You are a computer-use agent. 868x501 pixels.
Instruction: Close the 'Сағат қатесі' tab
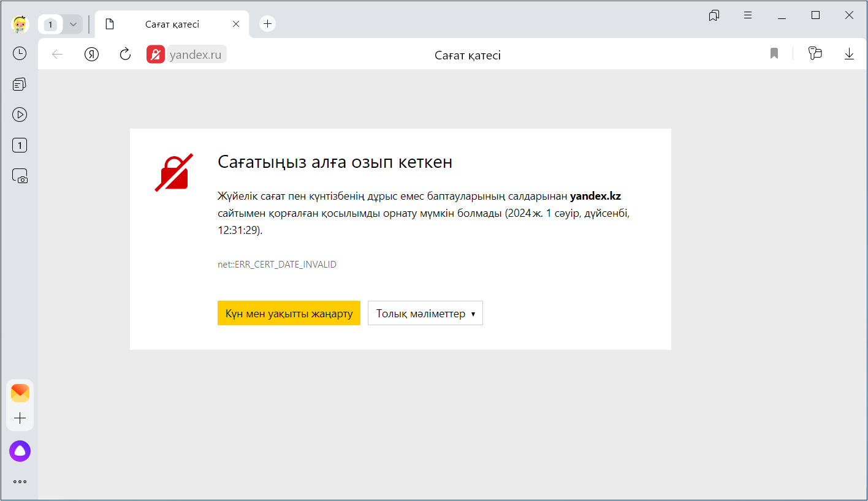236,24
